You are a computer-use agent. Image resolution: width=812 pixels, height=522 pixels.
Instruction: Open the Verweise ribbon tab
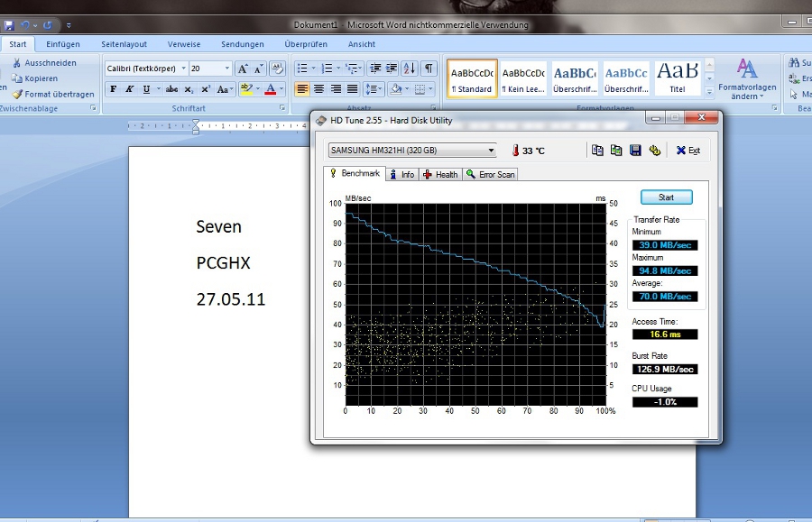[184, 44]
